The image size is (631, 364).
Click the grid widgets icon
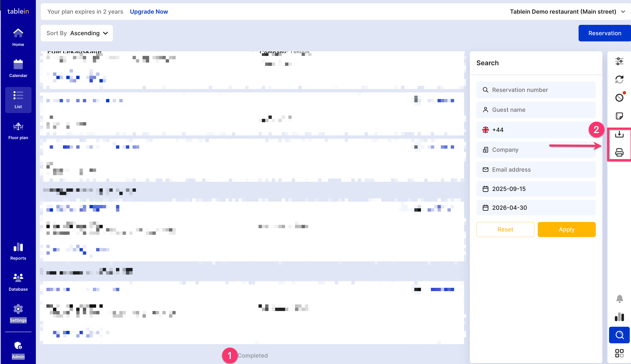619,353
